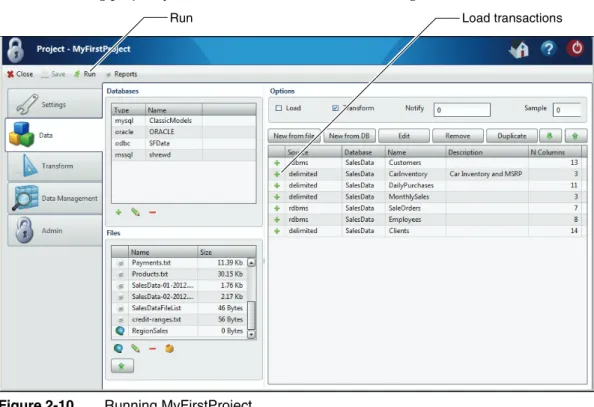Open the Transform tab
This screenshot has width=594, height=407.
point(55,166)
